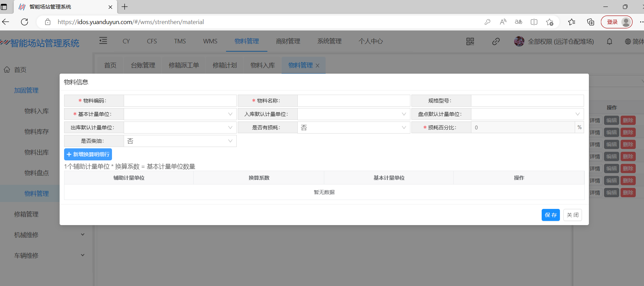The image size is (644, 286).
Task: Open the 修箱计划 page tab
Action: pyautogui.click(x=225, y=65)
